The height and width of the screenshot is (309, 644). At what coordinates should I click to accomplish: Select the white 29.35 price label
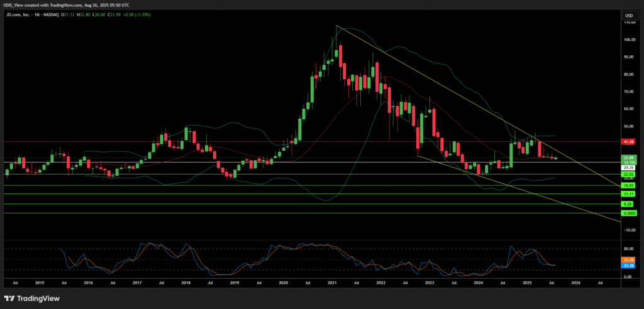(628, 168)
